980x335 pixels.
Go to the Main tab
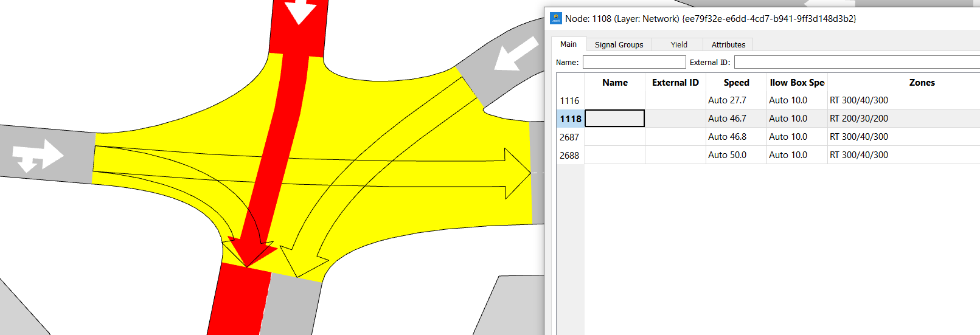[x=568, y=44]
